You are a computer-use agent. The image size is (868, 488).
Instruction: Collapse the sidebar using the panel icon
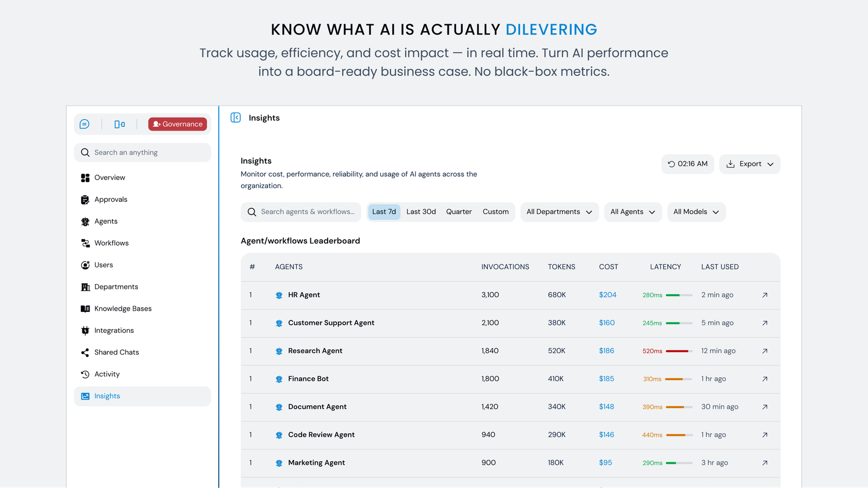[x=235, y=118]
